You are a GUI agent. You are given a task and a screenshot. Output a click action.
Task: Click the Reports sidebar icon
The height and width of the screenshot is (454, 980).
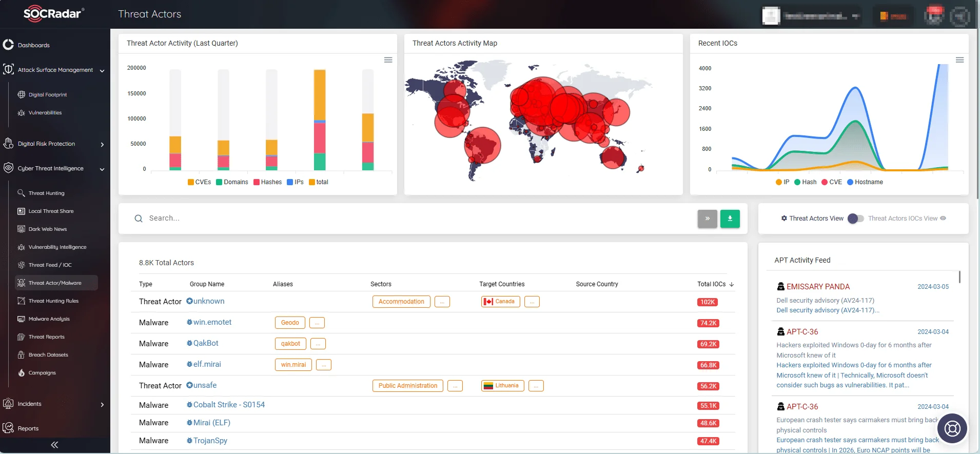pyautogui.click(x=8, y=428)
